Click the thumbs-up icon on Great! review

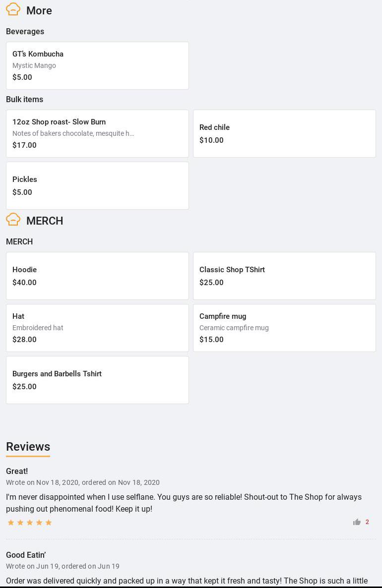click(357, 522)
